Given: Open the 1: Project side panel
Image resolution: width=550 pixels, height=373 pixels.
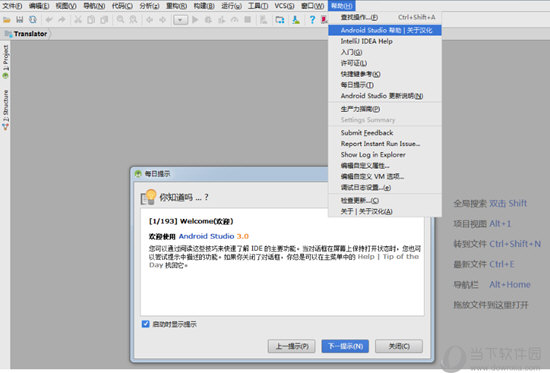Looking at the screenshot, I should (5, 62).
